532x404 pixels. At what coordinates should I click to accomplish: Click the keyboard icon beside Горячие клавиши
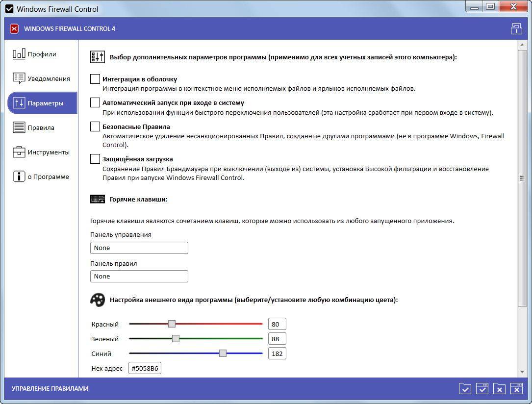(x=98, y=199)
